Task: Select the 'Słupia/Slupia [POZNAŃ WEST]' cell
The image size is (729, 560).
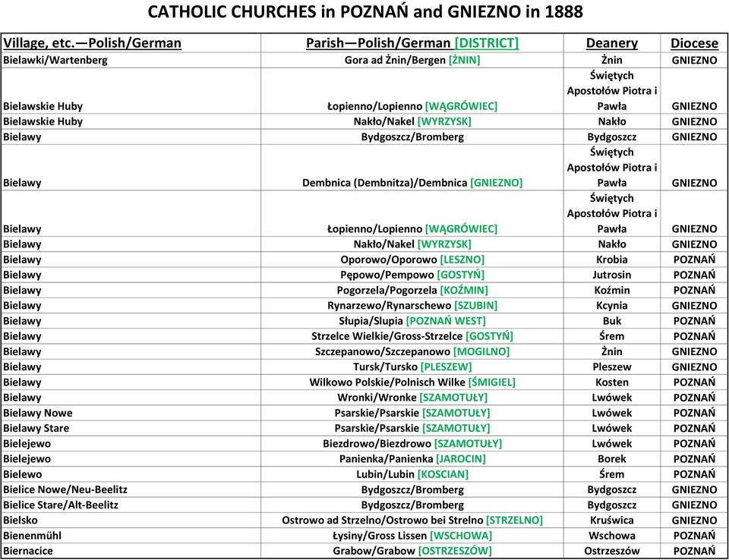Action: coord(412,321)
